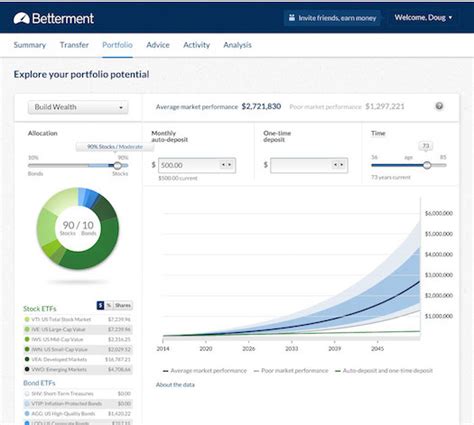Click the gray line before Poor market performance legend
This screenshot has height=425, width=474.
pyautogui.click(x=256, y=371)
